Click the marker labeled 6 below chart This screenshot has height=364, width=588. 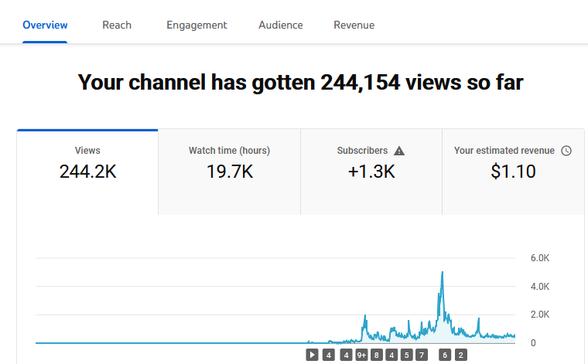coord(445,355)
